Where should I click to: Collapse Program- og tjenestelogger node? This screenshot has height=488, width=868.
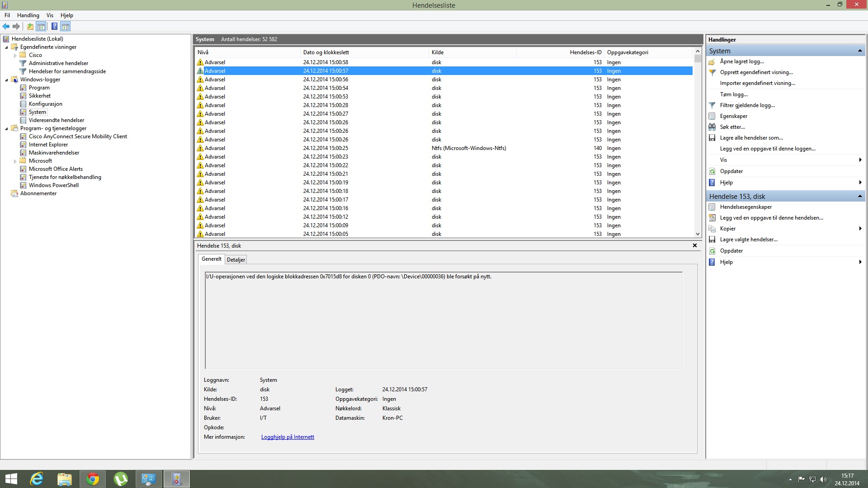pyautogui.click(x=6, y=129)
